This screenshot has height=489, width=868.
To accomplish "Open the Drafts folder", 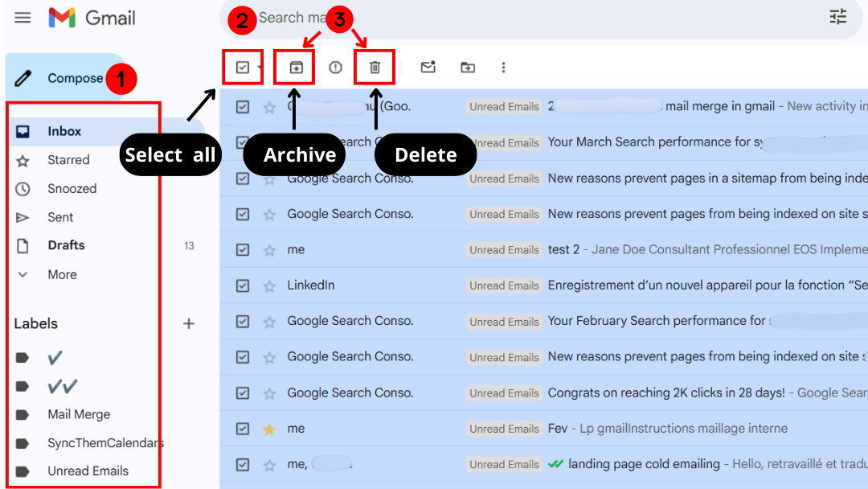I will [66, 245].
